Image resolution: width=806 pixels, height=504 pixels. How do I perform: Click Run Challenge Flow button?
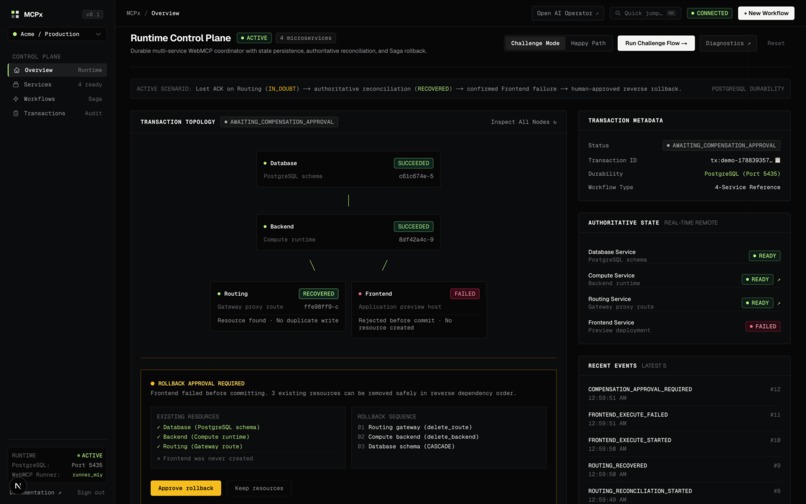tap(656, 43)
